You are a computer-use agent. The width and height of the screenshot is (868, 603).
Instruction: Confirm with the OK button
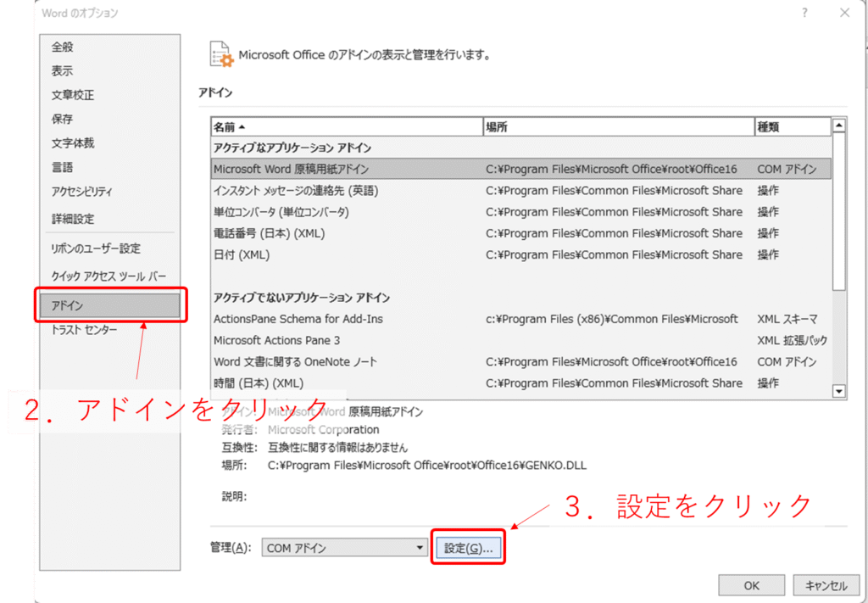[x=751, y=585]
